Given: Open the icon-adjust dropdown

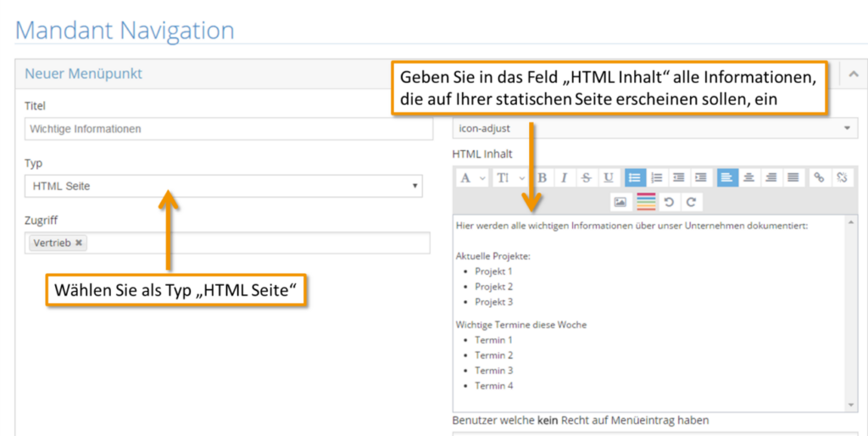Looking at the screenshot, I should 654,128.
